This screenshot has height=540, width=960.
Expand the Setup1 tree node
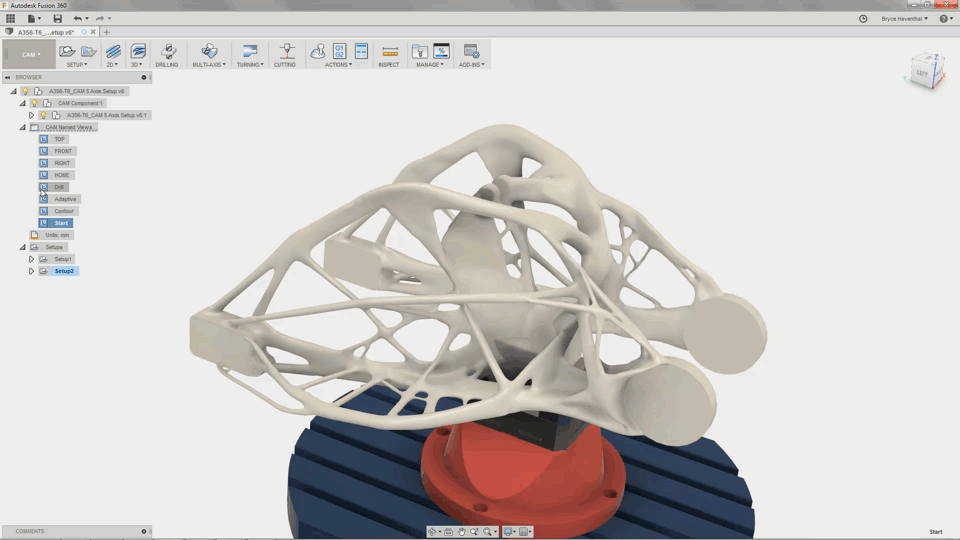coord(31,259)
